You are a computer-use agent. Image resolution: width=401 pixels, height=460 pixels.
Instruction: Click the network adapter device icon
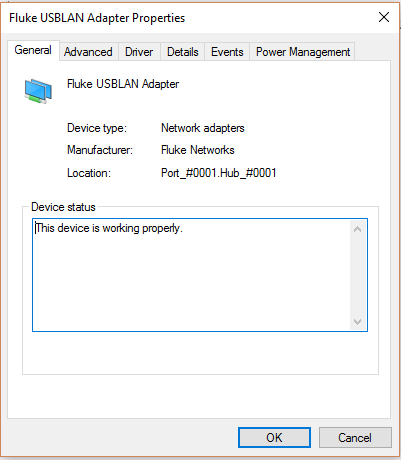click(38, 91)
